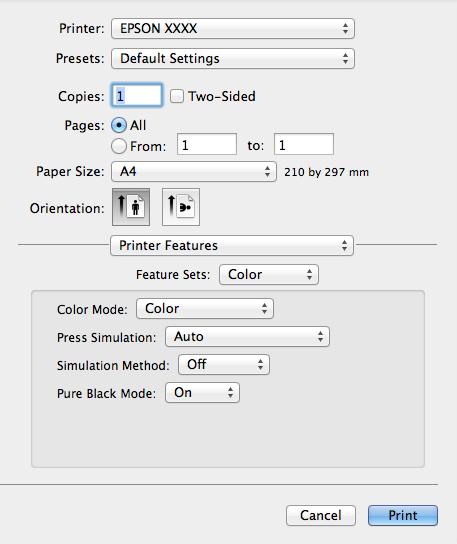
Task: Open the Feature Sets Color menu
Action: (x=269, y=275)
